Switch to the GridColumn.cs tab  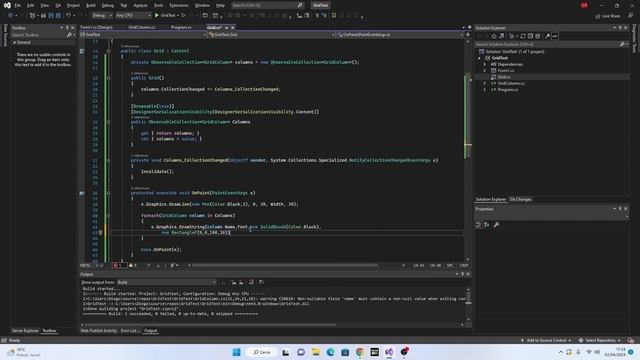[142, 27]
